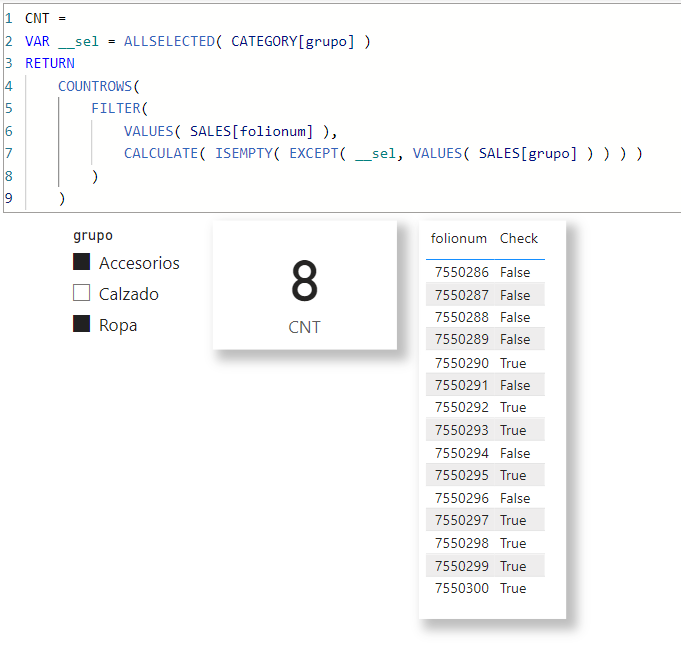Click SALES[grupo] reference in the formula
The width and height of the screenshot is (681, 662).
[x=528, y=153]
